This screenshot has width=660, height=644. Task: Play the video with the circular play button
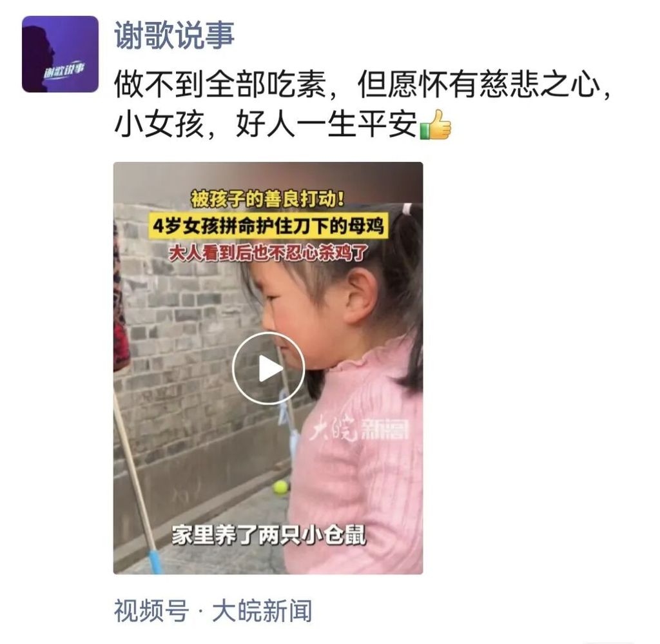point(268,368)
